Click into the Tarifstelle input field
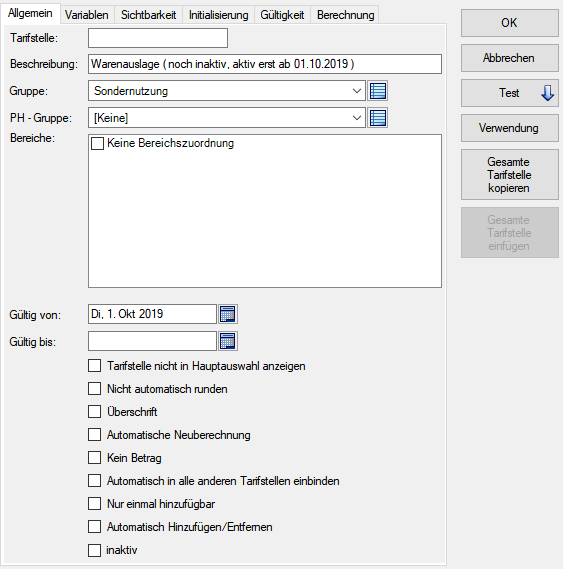Viewport: 563px width, 569px height. coord(158,38)
